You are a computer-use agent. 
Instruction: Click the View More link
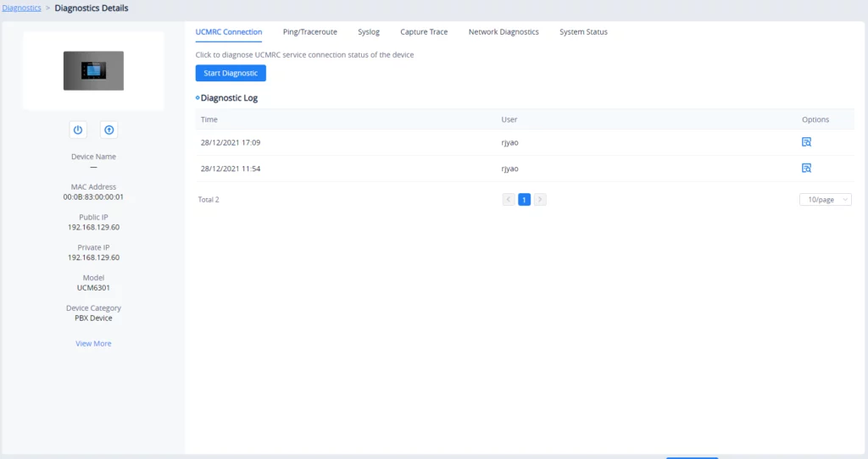tap(93, 344)
